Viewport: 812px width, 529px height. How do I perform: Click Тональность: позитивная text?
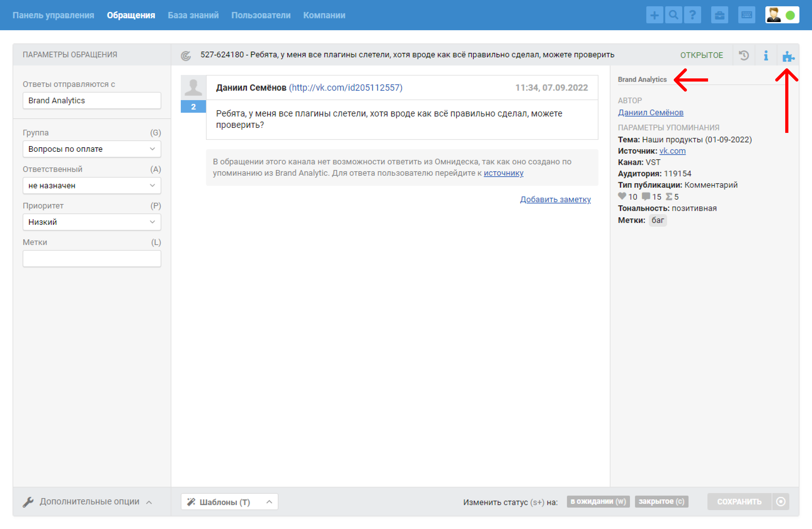pyautogui.click(x=667, y=208)
